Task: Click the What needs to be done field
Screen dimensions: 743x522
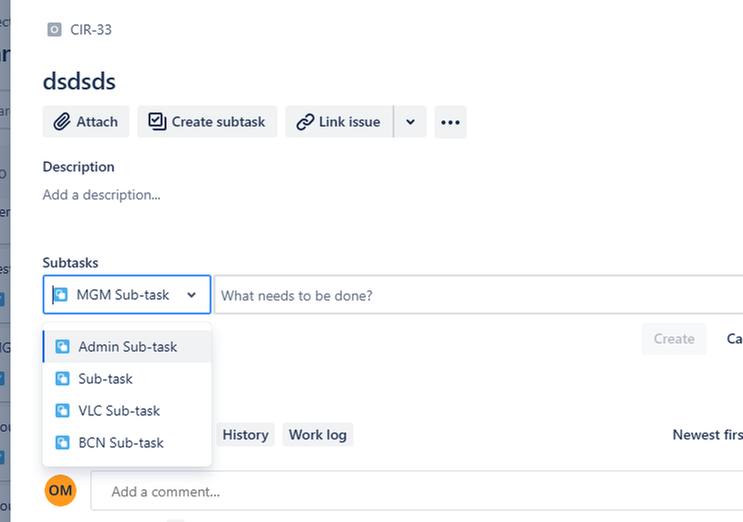Action: (479, 295)
